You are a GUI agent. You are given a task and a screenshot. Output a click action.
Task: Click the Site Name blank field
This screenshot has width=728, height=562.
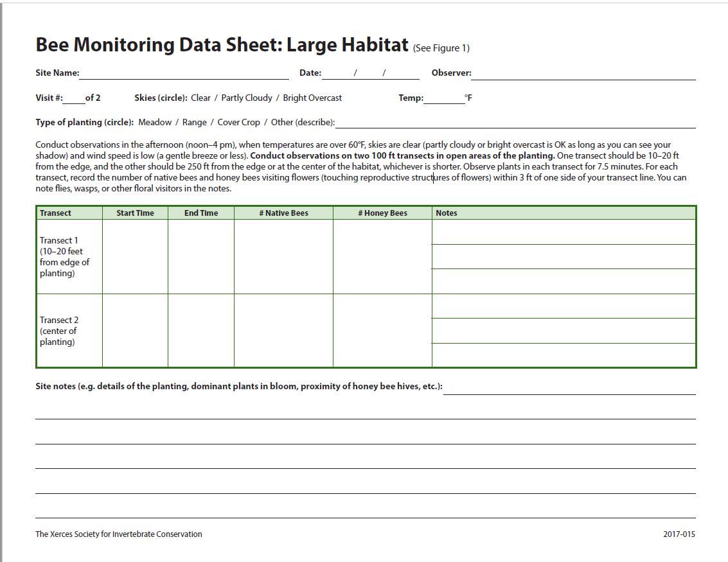coord(184,73)
